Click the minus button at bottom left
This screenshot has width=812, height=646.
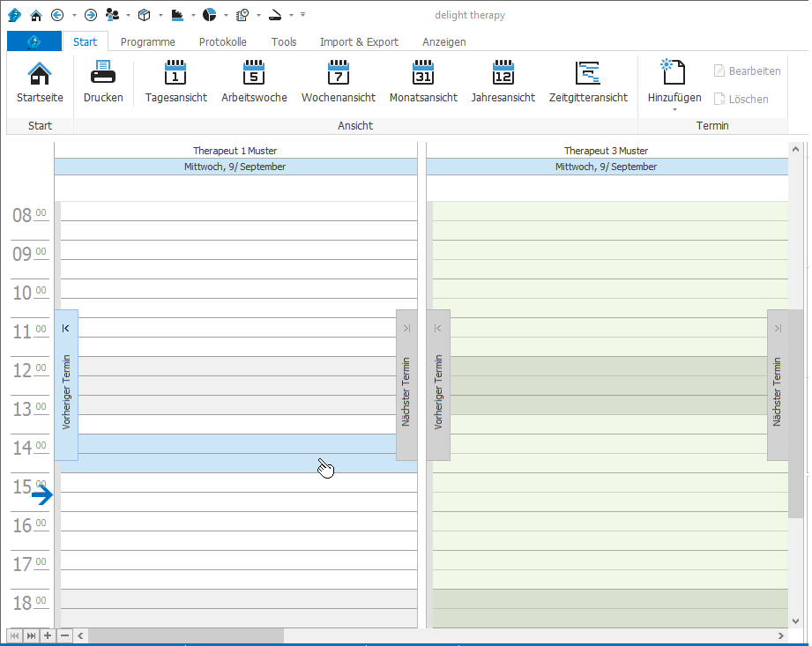coord(63,635)
